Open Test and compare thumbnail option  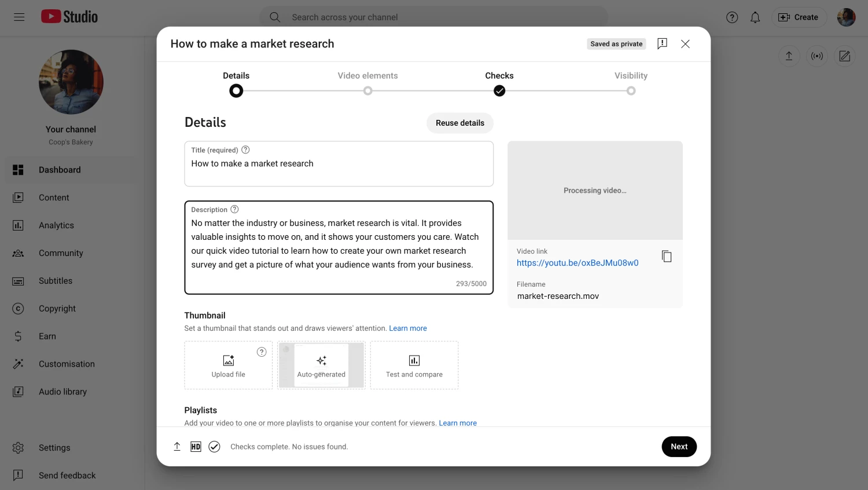tap(414, 365)
